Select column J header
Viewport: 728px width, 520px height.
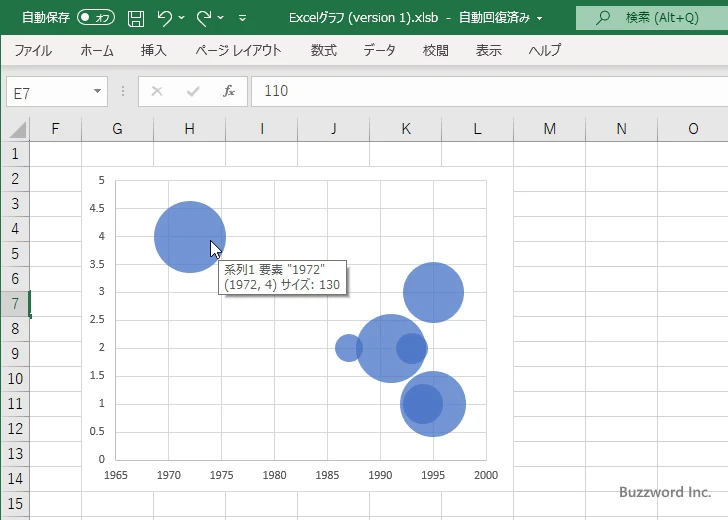(x=333, y=129)
